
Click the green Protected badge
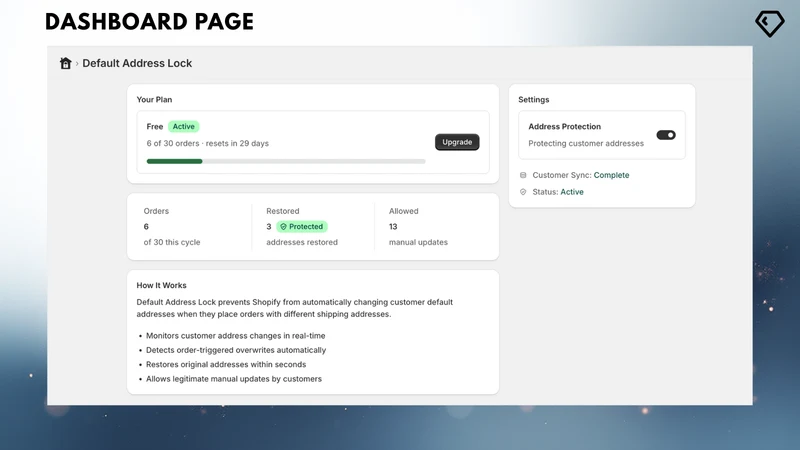(x=302, y=227)
